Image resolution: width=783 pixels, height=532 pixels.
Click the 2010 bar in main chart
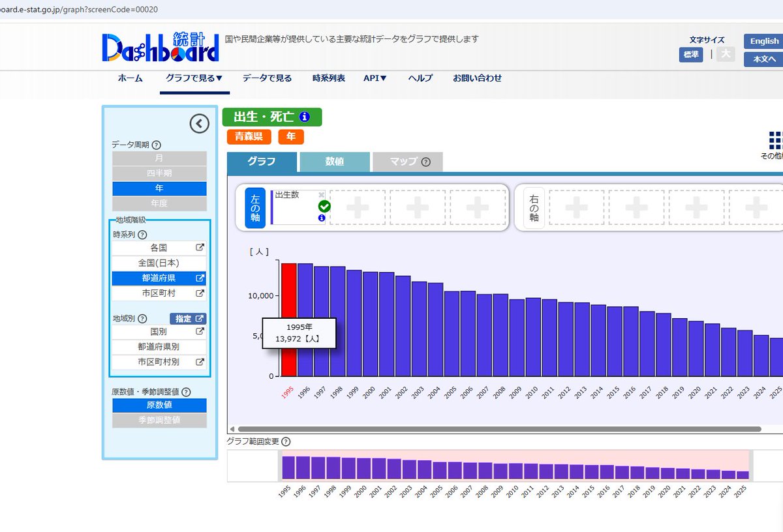point(534,338)
